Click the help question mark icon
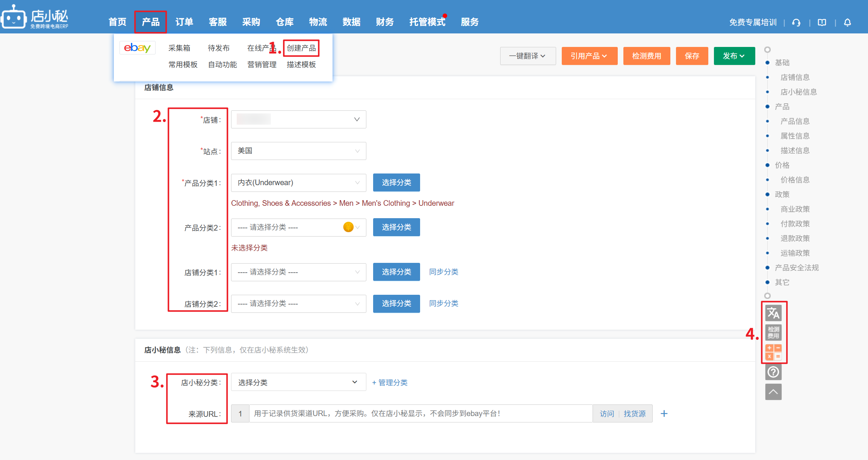 pyautogui.click(x=773, y=372)
